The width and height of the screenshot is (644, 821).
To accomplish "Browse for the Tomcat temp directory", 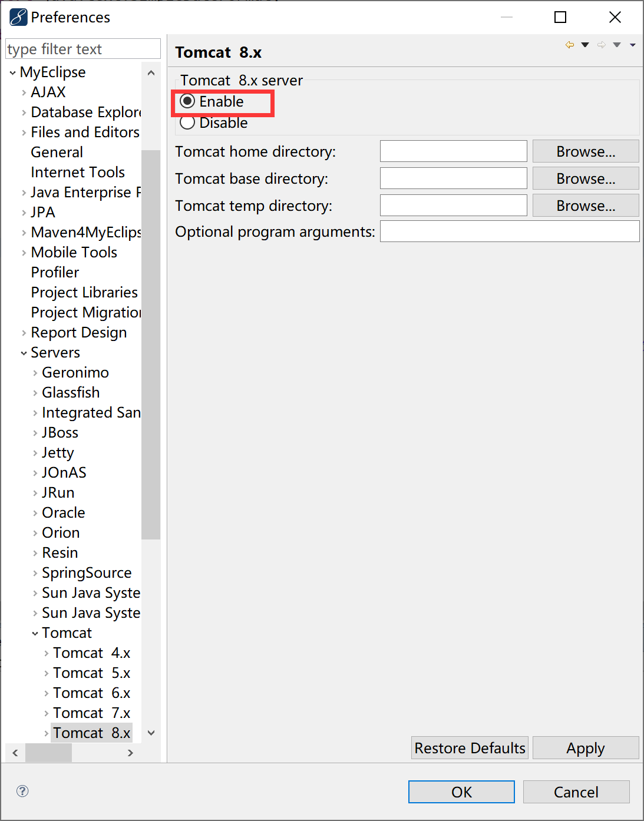I will pyautogui.click(x=586, y=206).
